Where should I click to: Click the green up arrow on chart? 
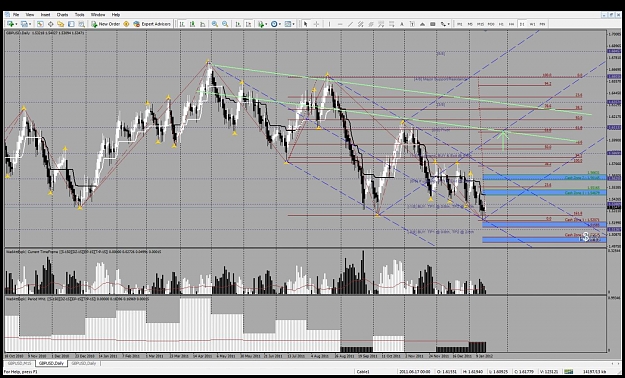pos(504,140)
